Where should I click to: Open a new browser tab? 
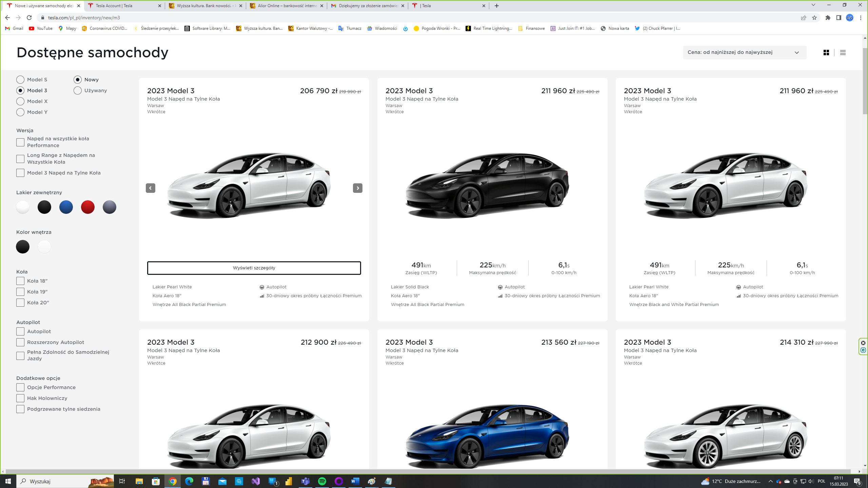coord(496,6)
